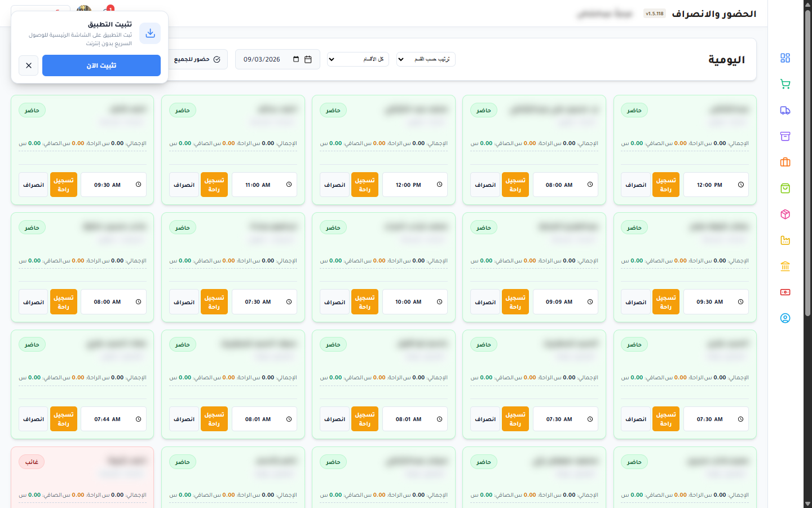Dismiss the install app popup with X
The width and height of the screenshot is (812, 508).
[x=29, y=65]
